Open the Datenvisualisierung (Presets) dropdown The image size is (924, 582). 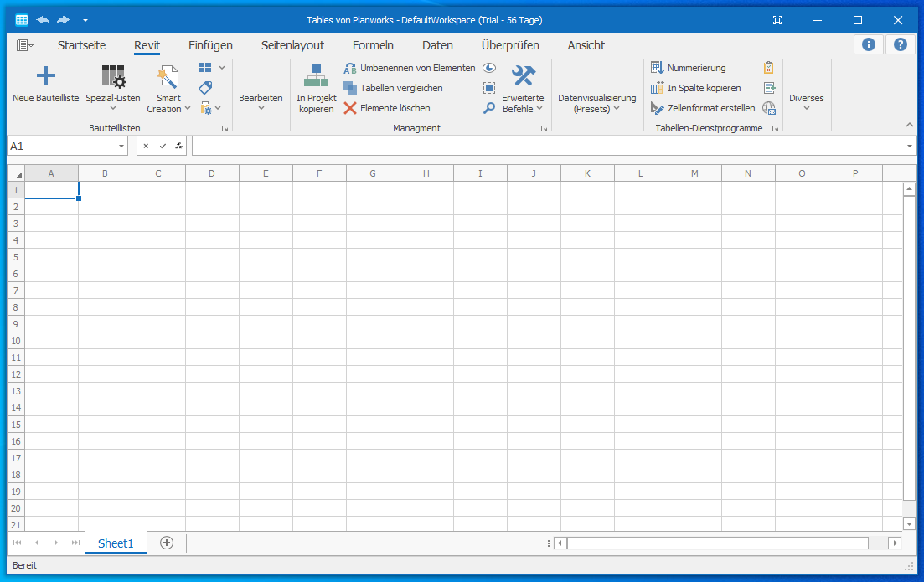point(597,104)
